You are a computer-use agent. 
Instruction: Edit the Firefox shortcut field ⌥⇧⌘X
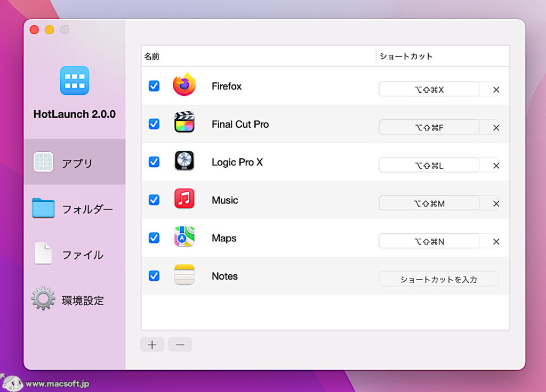pos(429,89)
